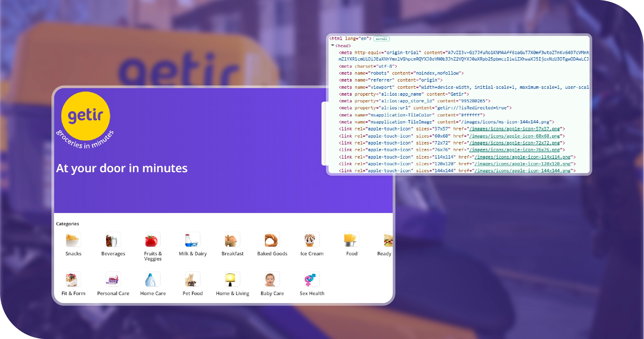
Task: Open the apple-icon-57x57.png link
Action: click(x=514, y=129)
